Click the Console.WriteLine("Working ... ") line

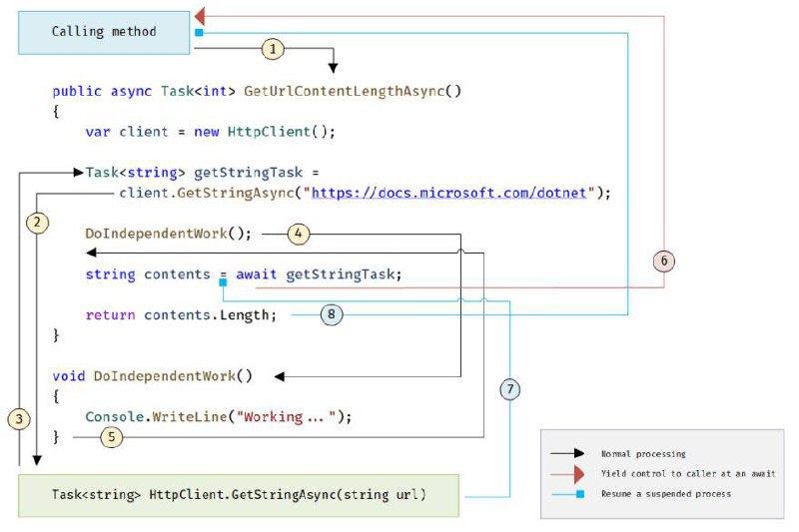[219, 417]
